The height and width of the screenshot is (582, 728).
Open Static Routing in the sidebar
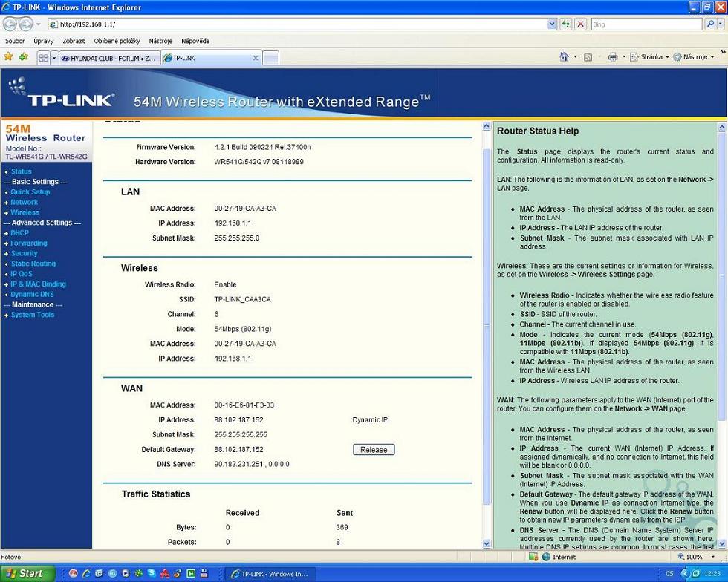tap(33, 263)
